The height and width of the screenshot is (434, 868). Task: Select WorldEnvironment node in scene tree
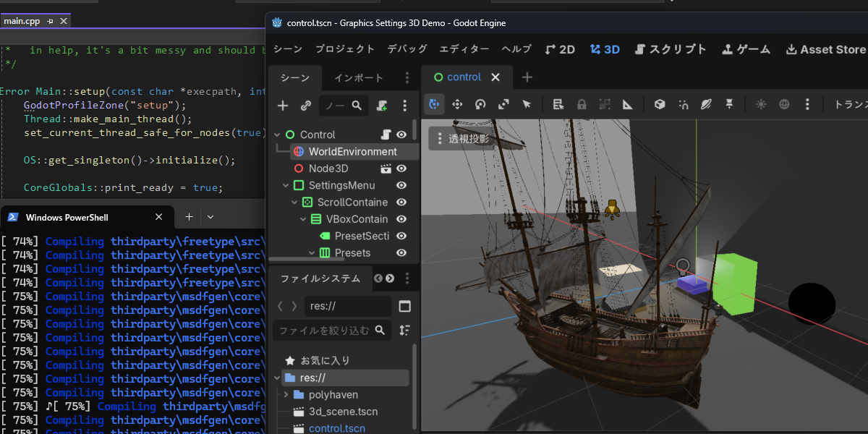point(354,152)
